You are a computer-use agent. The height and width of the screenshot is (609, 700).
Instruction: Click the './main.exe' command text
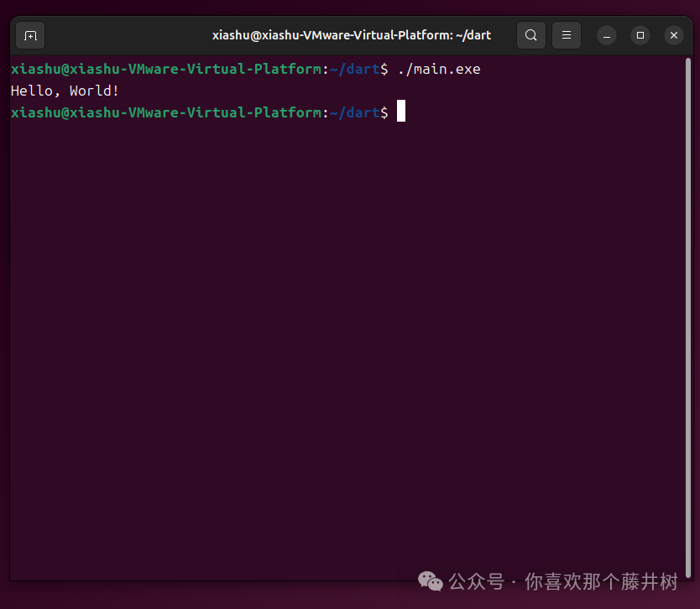[439, 69]
